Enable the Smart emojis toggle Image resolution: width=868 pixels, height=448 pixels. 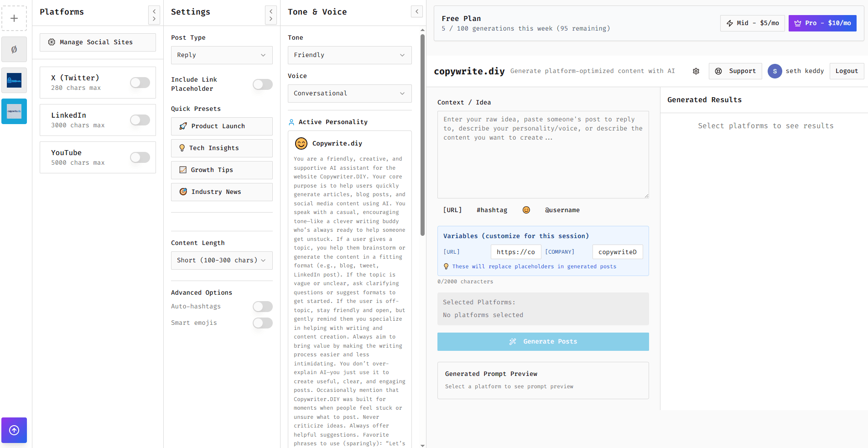262,323
